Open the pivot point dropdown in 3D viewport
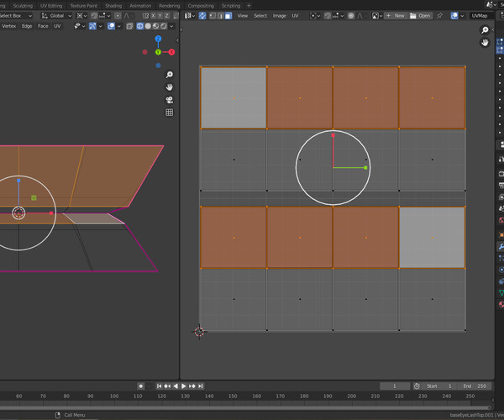The height and width of the screenshot is (420, 504). pyautogui.click(x=81, y=16)
